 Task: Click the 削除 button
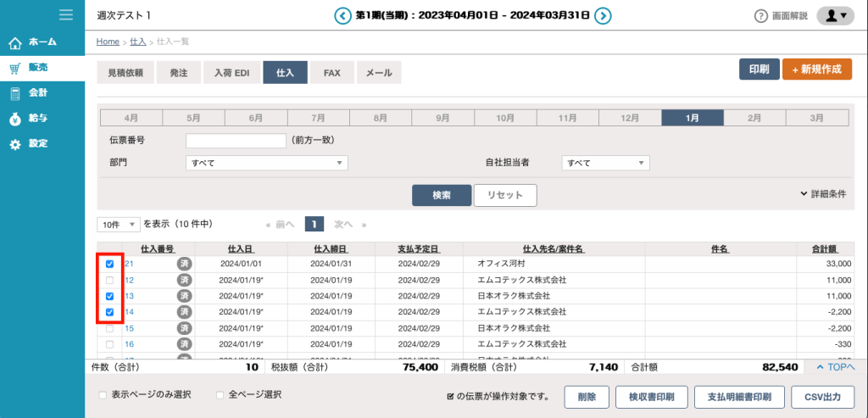587,397
